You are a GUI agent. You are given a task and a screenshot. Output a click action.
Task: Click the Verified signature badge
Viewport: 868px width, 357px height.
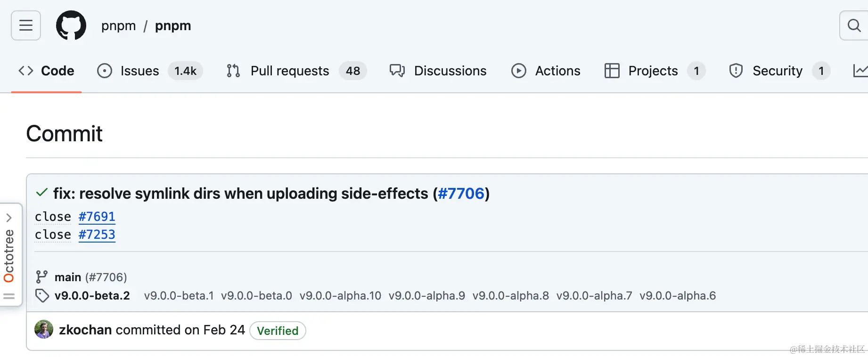(x=278, y=331)
